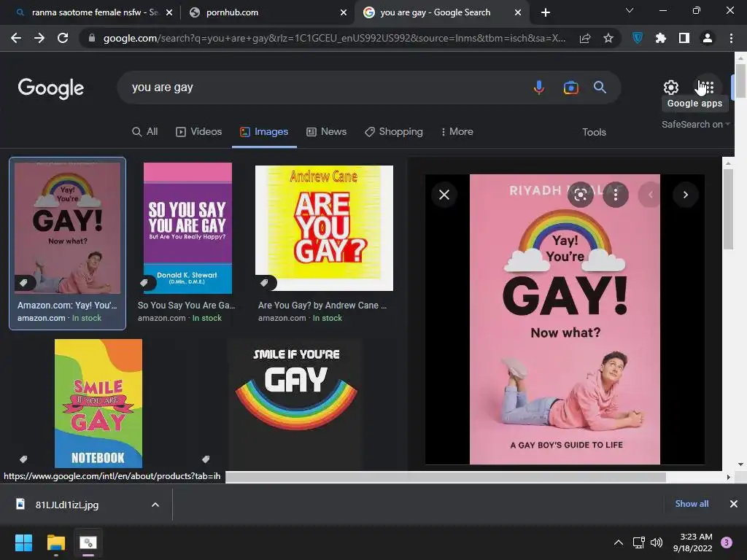Click the preview panel vertical scrollbar
This screenshot has height=560, width=747.
click(728, 209)
